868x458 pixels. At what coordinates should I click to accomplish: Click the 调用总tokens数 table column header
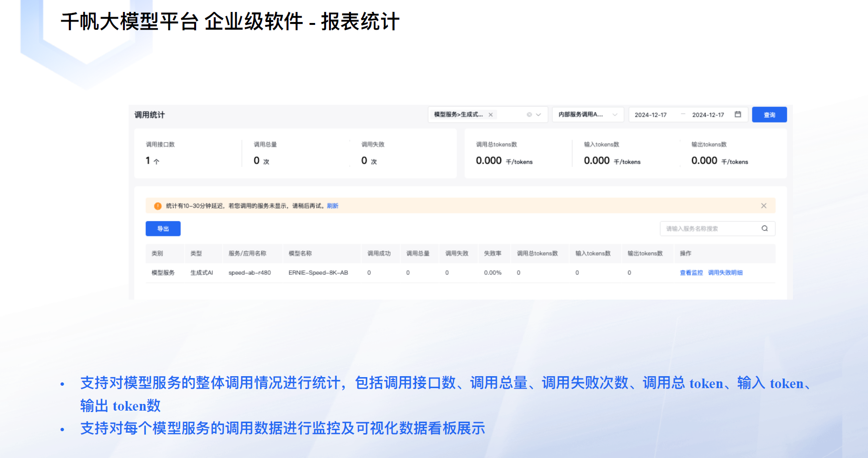click(x=537, y=254)
